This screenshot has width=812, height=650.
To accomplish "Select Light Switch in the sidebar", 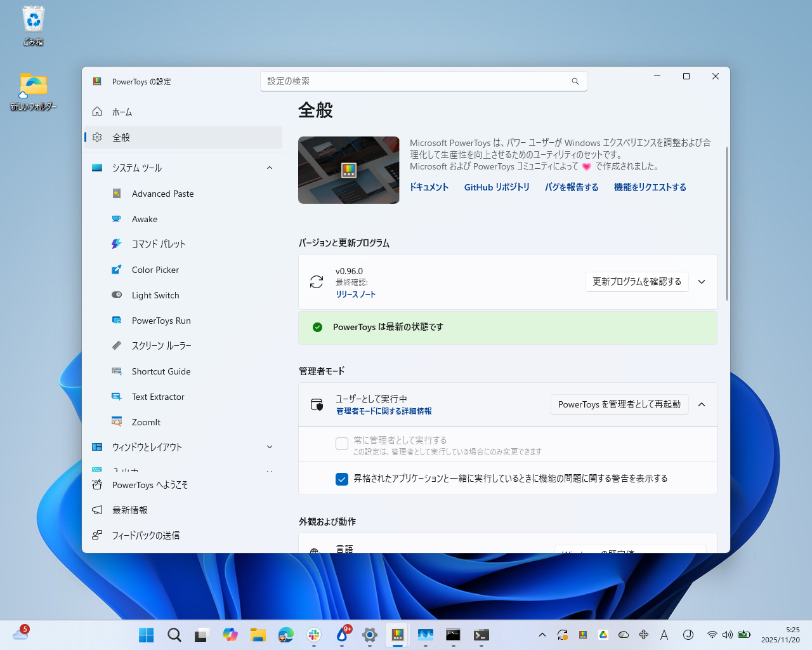I will coord(154,295).
